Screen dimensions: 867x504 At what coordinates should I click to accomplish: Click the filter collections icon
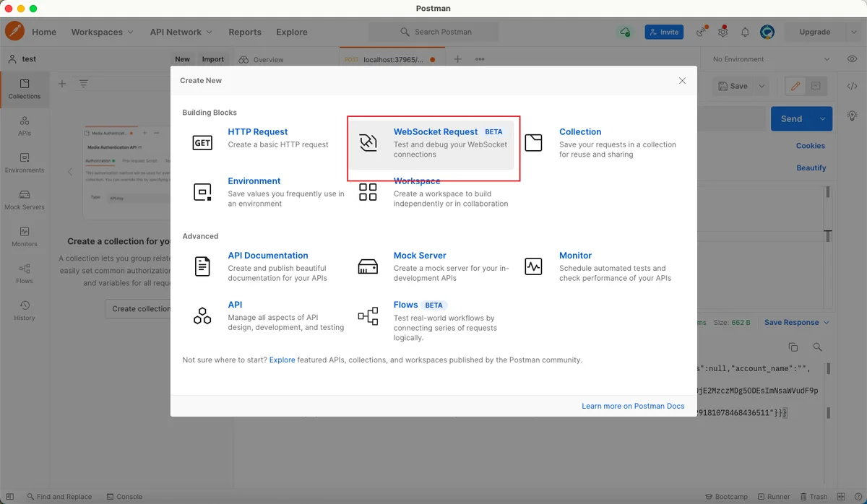coord(84,84)
